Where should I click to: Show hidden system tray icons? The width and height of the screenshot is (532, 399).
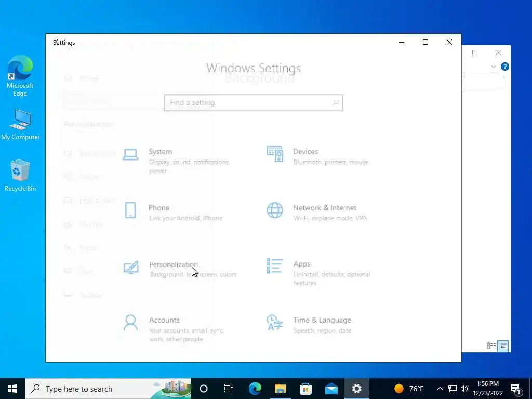pyautogui.click(x=440, y=389)
